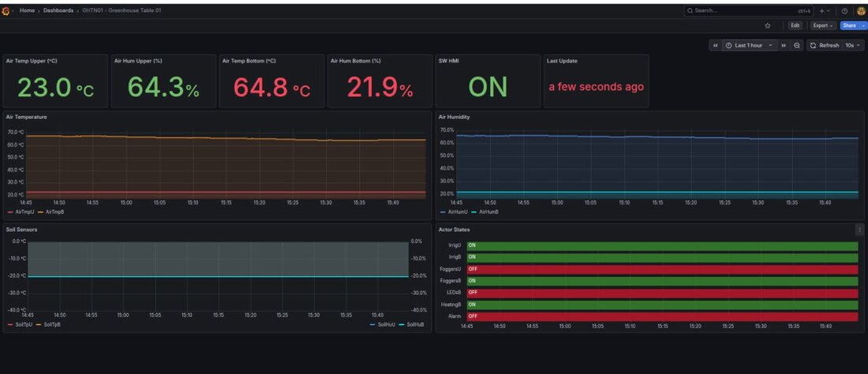Click the Soil Sensors panel title
This screenshot has height=374, width=868.
21,230
